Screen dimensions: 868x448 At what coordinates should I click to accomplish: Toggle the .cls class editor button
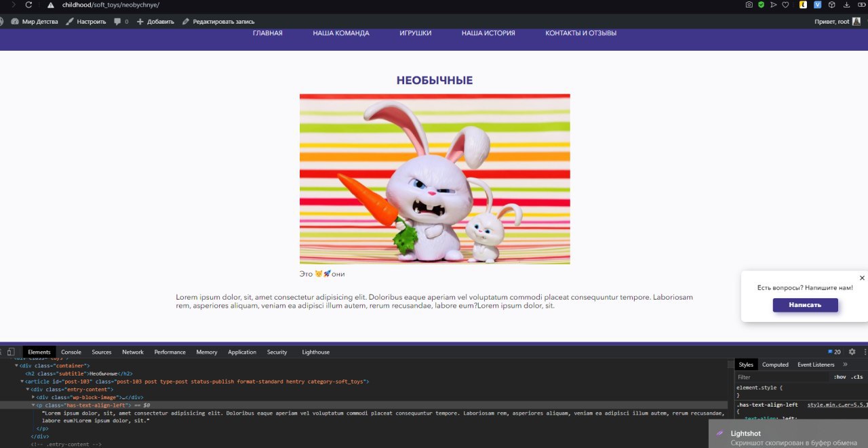coord(857,377)
